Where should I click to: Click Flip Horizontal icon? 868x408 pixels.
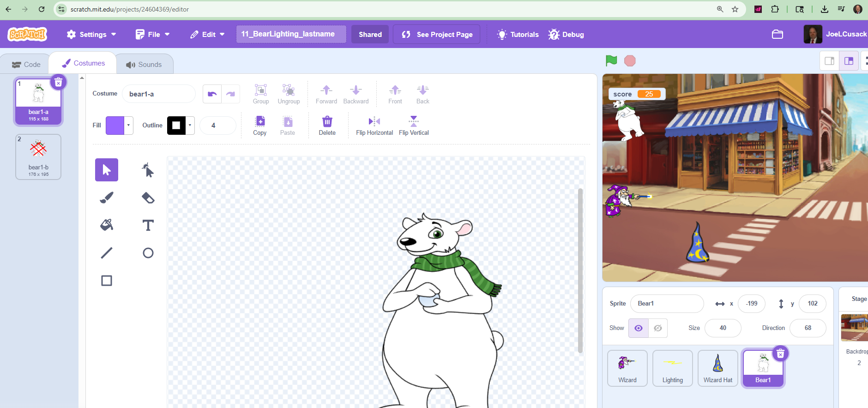[x=374, y=122]
